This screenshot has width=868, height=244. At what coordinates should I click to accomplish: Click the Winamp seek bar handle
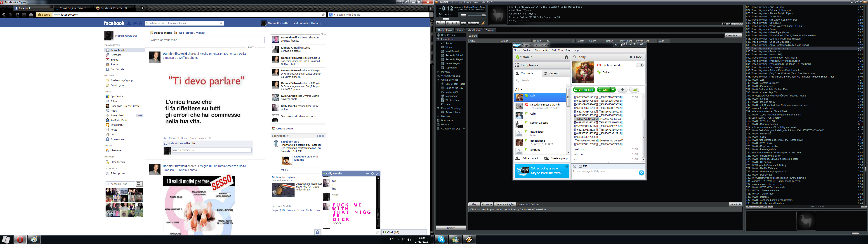point(446,19)
